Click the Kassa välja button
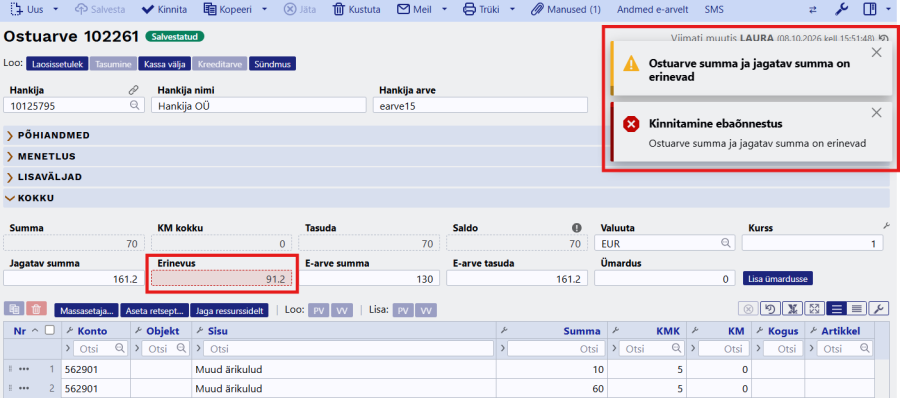Screen dimensions: 900x398 pyautogui.click(x=165, y=64)
